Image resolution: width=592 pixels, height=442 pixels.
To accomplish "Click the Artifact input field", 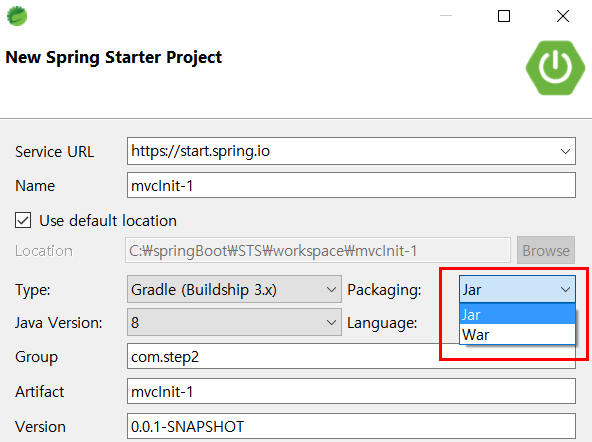I will (351, 391).
